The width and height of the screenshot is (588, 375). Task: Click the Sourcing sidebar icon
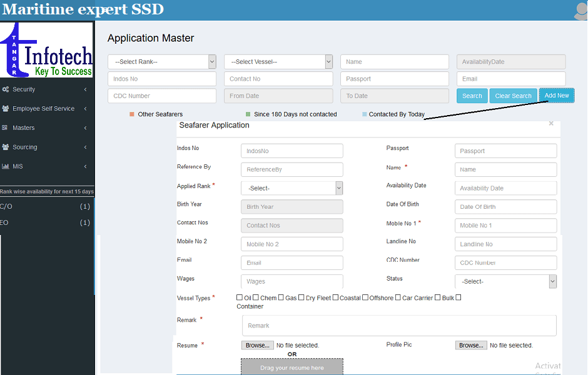pos(6,147)
